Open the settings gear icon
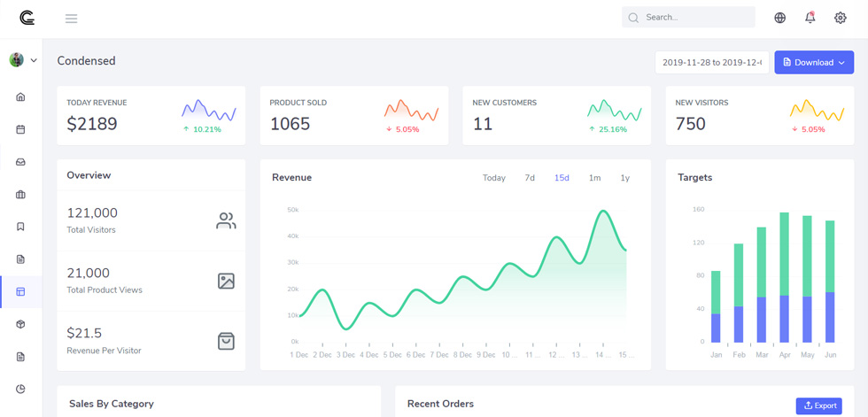This screenshot has width=868, height=417. [841, 18]
